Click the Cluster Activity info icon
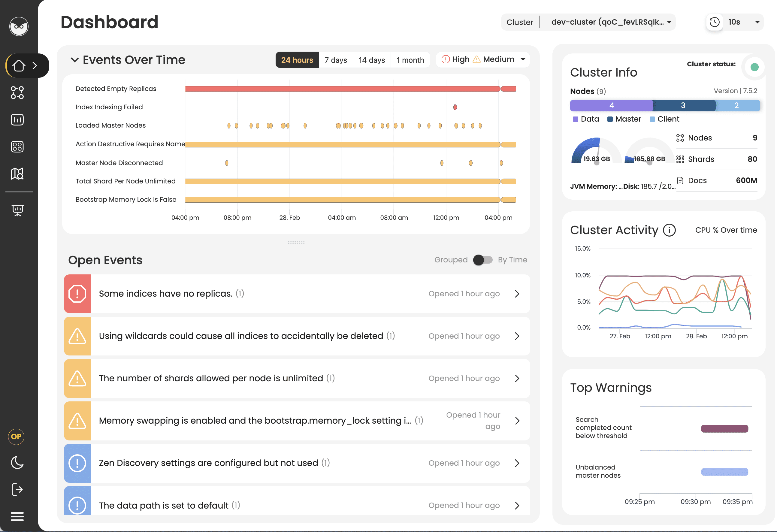This screenshot has height=532, width=777. [x=669, y=230]
